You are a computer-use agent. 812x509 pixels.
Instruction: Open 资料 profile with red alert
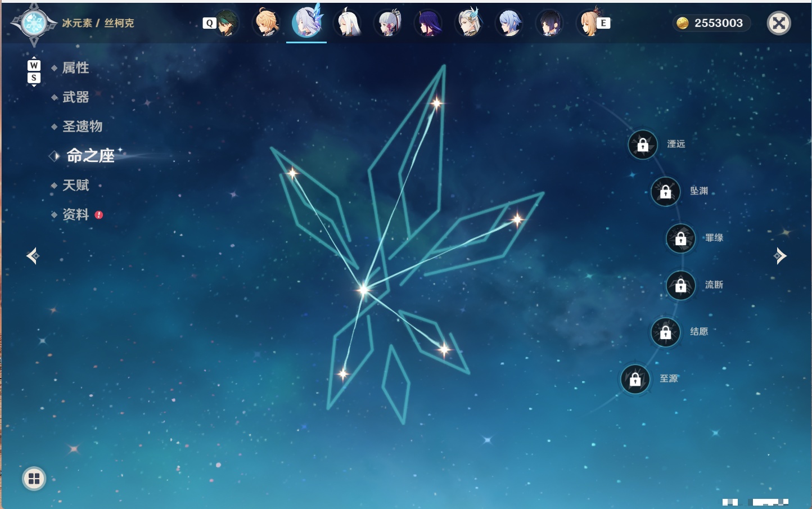[x=76, y=214]
